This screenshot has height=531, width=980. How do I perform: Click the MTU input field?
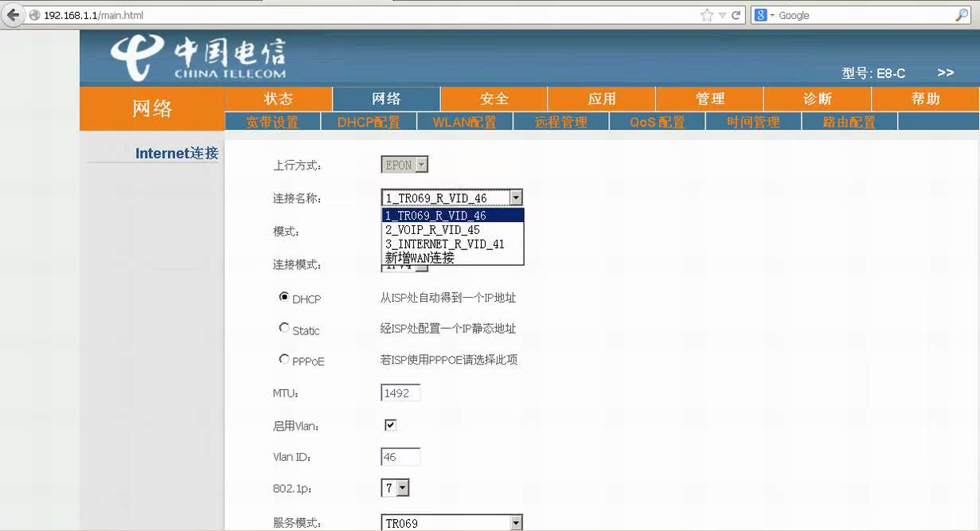(400, 392)
